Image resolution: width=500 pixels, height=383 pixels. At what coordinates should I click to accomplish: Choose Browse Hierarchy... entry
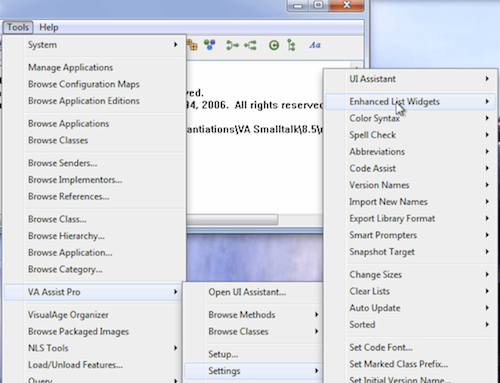(94, 236)
